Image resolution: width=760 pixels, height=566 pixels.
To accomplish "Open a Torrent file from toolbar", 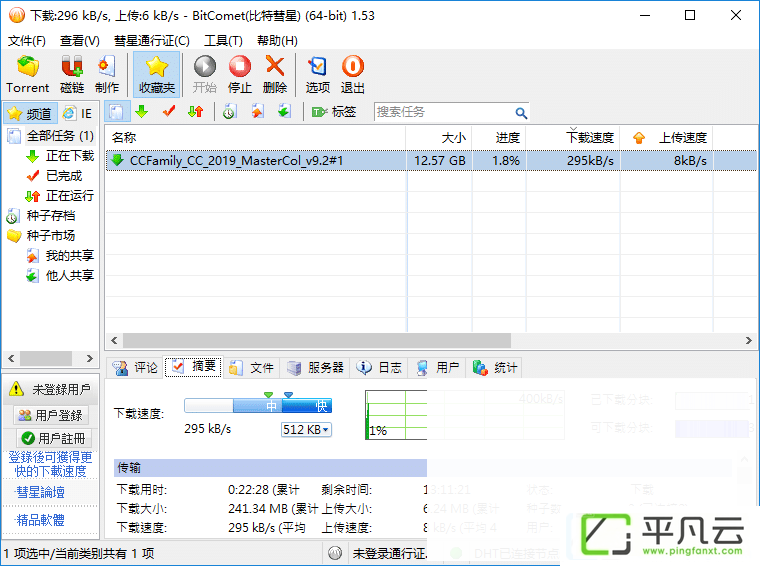I will pos(28,75).
